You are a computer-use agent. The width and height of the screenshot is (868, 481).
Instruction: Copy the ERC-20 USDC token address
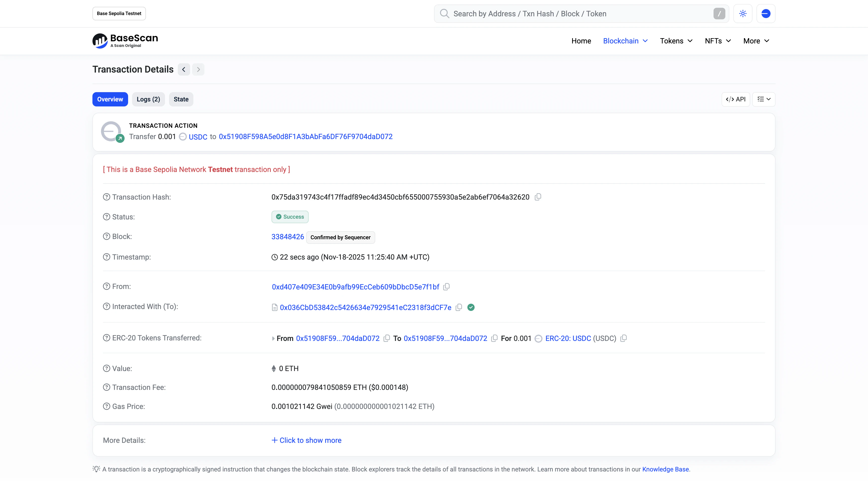[x=623, y=338]
